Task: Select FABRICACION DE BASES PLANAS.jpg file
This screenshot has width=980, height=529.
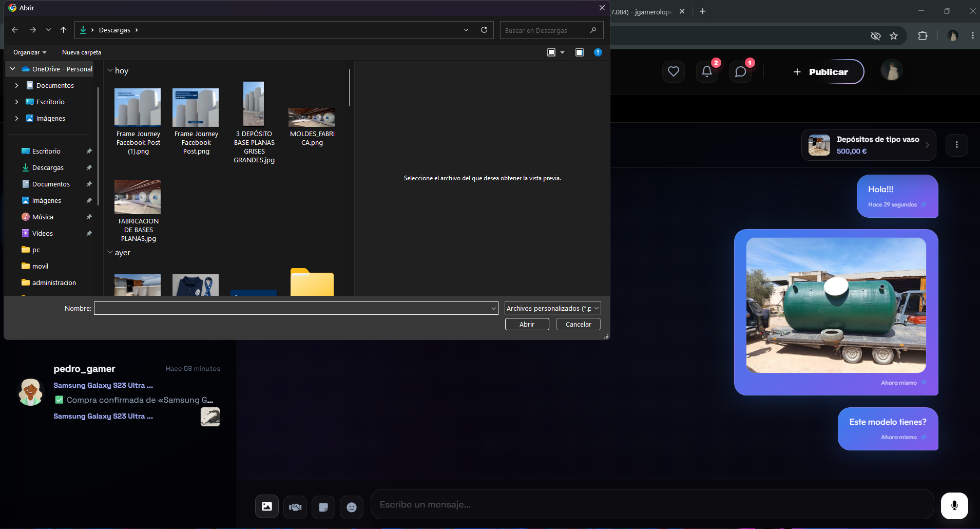Action: point(138,211)
